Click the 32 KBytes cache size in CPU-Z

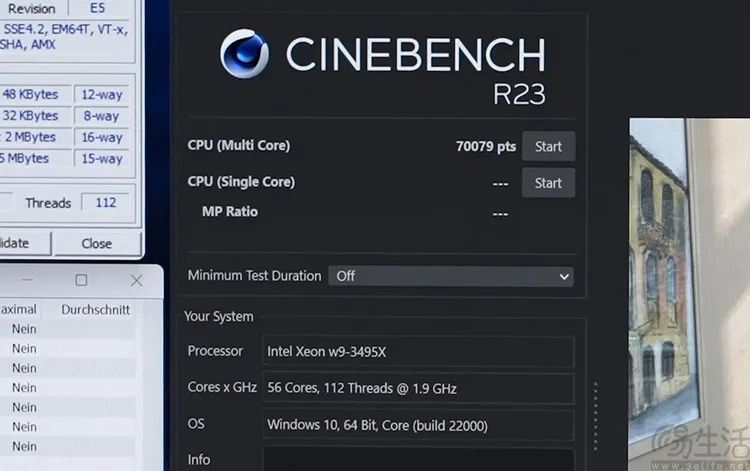click(30, 116)
